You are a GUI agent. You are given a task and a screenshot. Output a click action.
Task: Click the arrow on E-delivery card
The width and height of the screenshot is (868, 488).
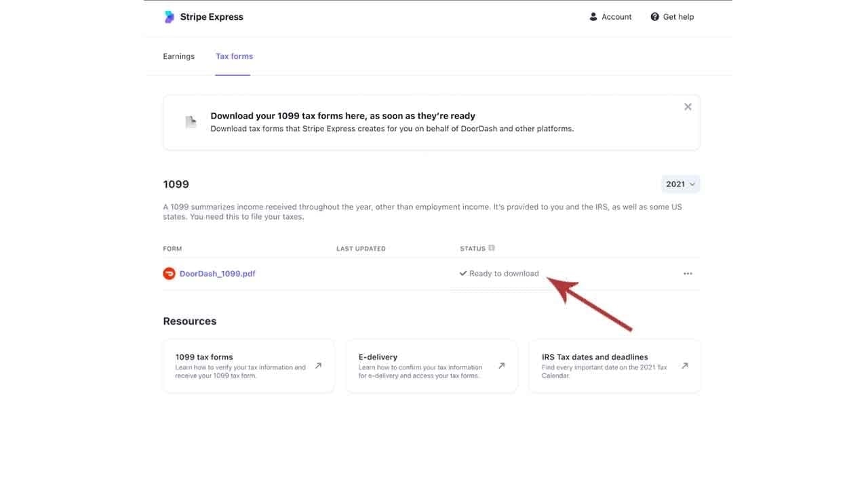click(501, 366)
